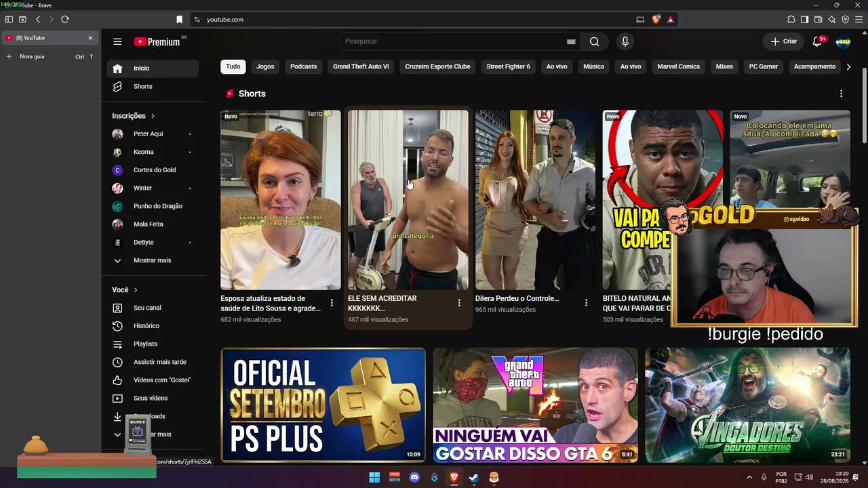Reload the page in Brave

[65, 20]
